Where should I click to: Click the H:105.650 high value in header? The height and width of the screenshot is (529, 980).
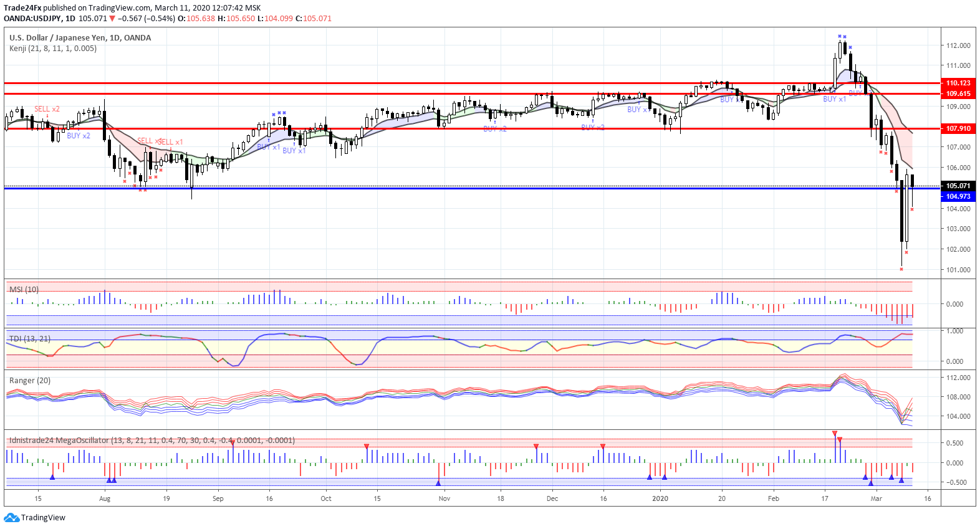236,18
